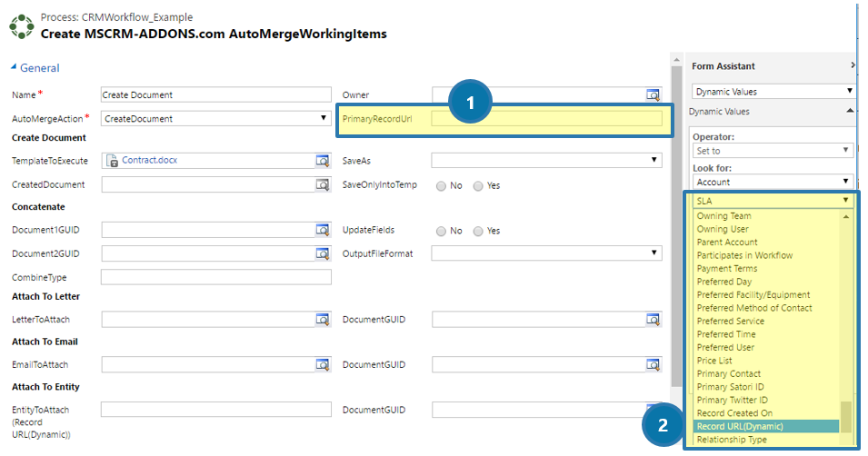Click the attribute list scrollbar thumb

pyautogui.click(x=845, y=418)
